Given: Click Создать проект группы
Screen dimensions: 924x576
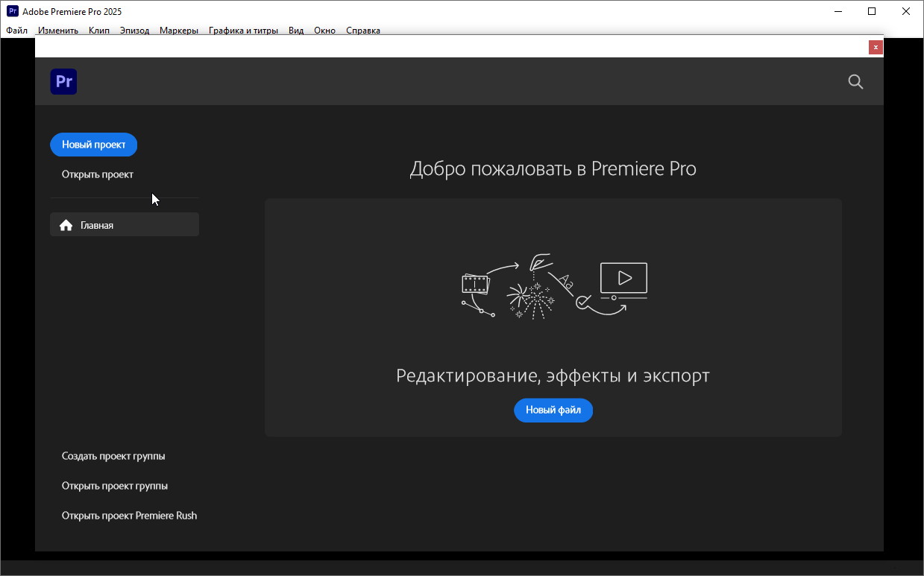Looking at the screenshot, I should pos(113,456).
